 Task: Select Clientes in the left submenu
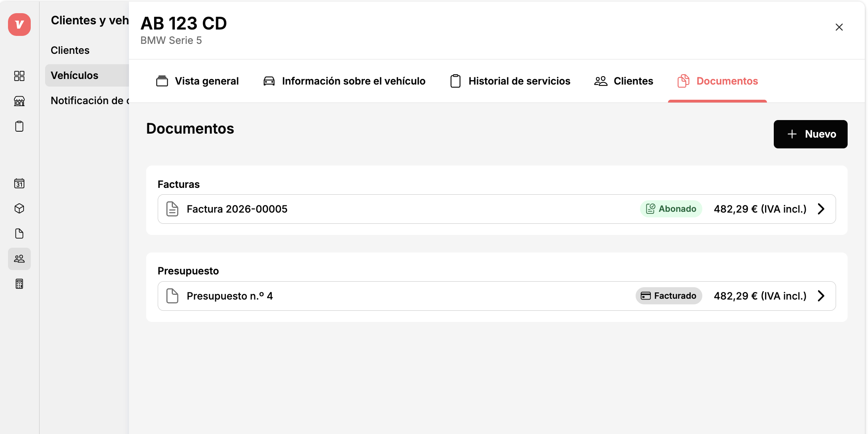[x=70, y=50]
